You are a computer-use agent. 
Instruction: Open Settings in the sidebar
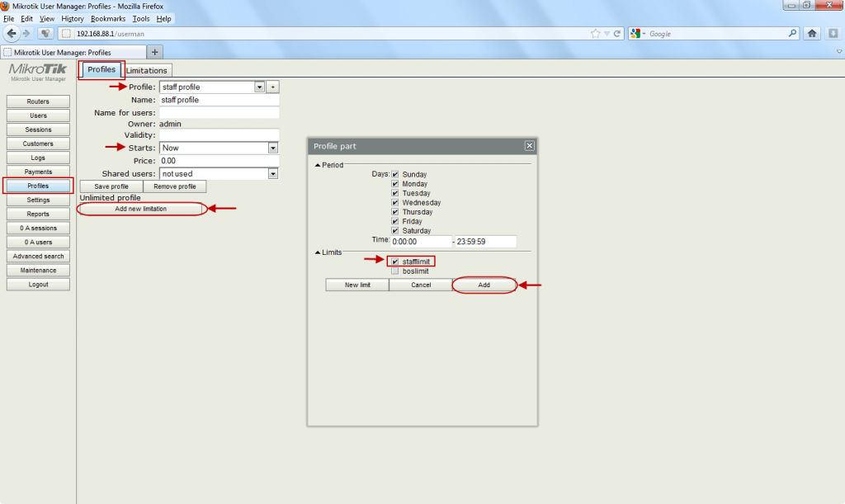pos(38,200)
